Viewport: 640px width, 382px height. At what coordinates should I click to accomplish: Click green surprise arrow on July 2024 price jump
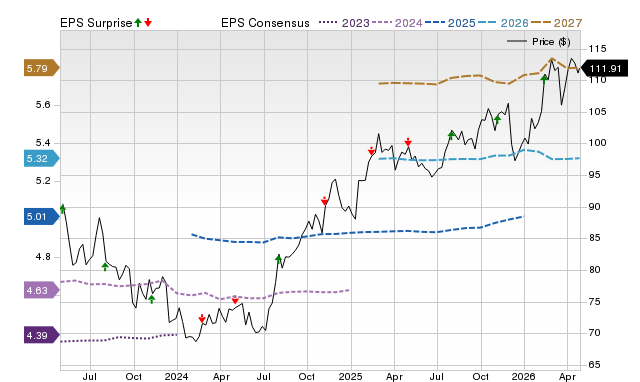pos(278,259)
